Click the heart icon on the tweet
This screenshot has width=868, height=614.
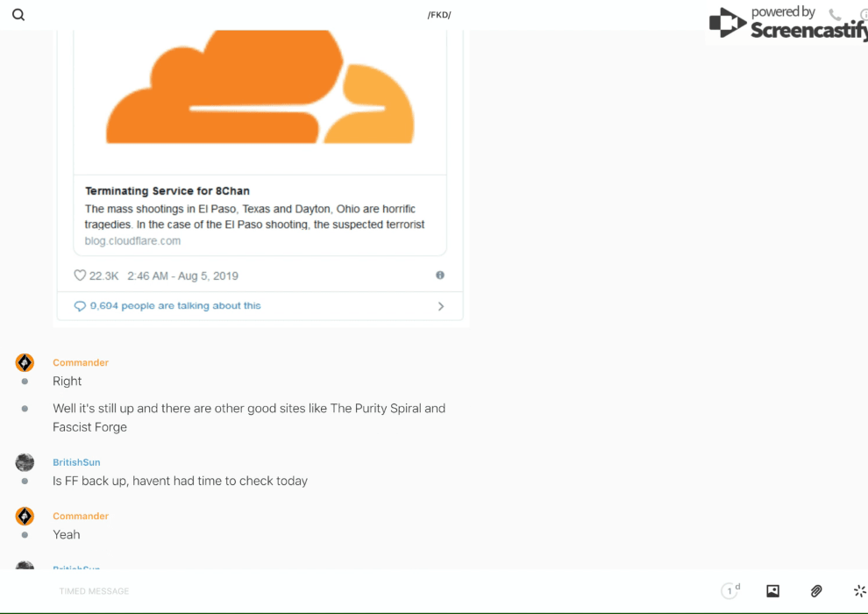tap(80, 275)
